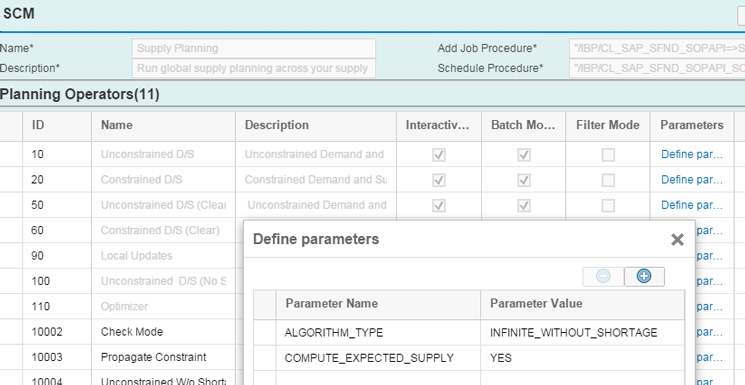Add a new parameter row with plus icon
This screenshot has width=745, height=385.
pos(644,276)
